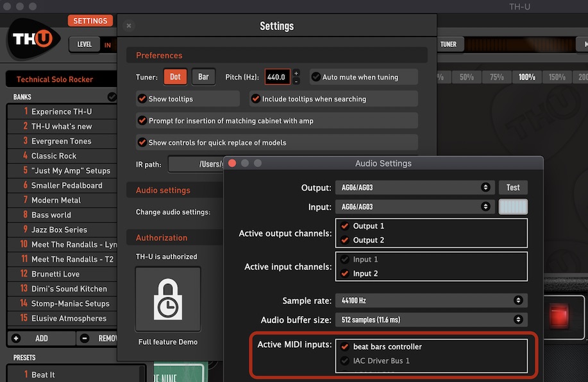The height and width of the screenshot is (382, 588).
Task: Click the IN level label
Action: point(108,45)
